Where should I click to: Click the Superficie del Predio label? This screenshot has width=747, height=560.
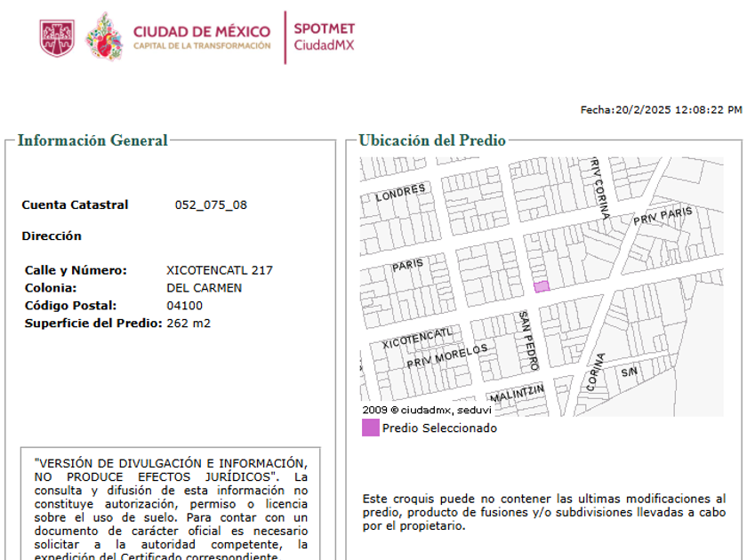point(93,324)
